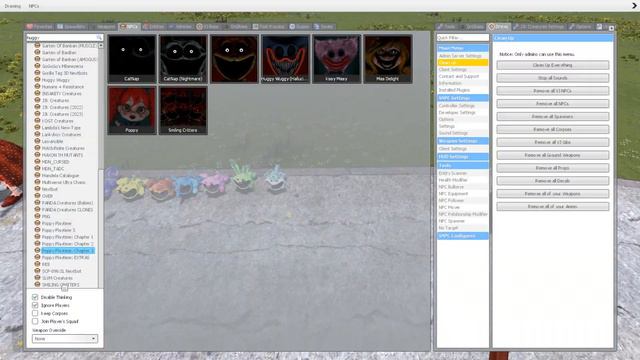Click the NPC category list scrollbar up arrow

coord(101,46)
